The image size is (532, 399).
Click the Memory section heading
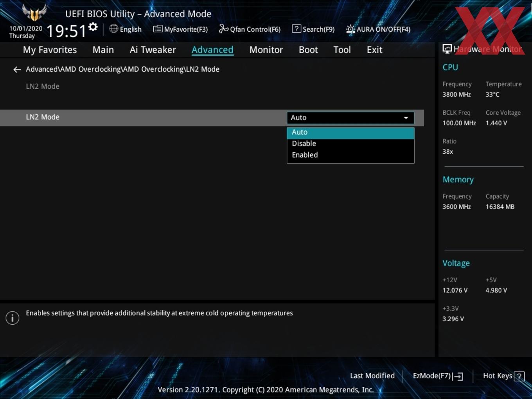pos(458,180)
